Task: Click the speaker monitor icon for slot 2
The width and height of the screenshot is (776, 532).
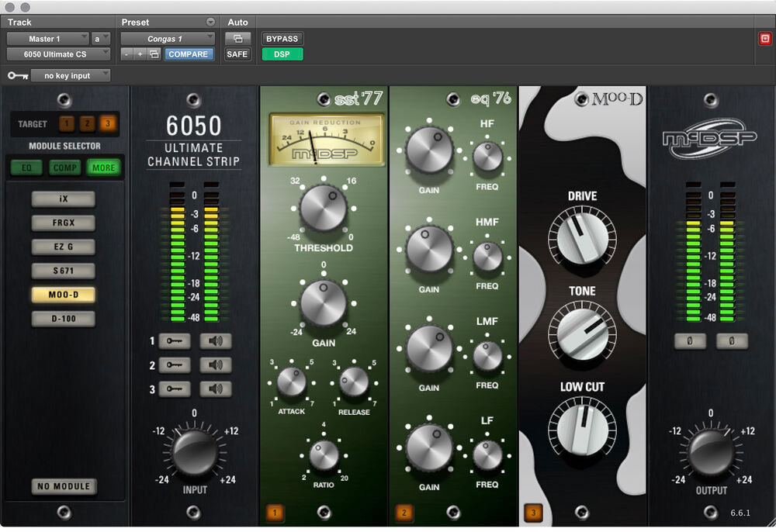Action: (x=215, y=365)
